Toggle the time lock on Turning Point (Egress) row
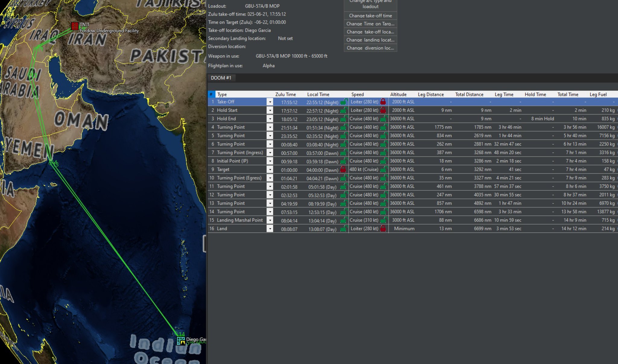This screenshot has height=364, width=618. point(343,178)
